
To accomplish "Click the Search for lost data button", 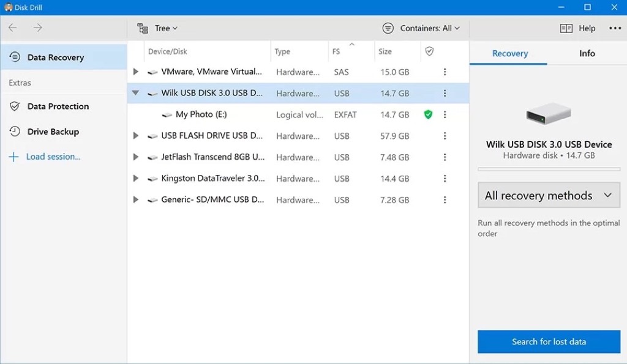I will click(x=549, y=342).
